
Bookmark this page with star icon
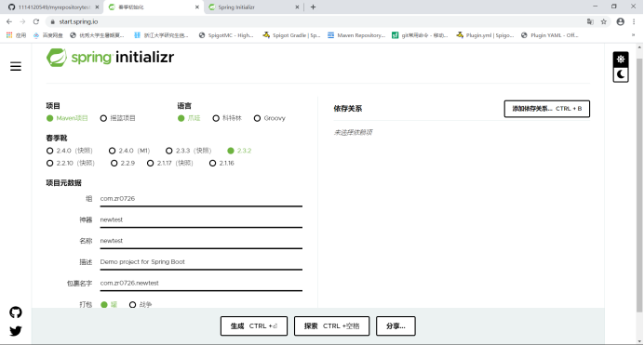(603, 21)
